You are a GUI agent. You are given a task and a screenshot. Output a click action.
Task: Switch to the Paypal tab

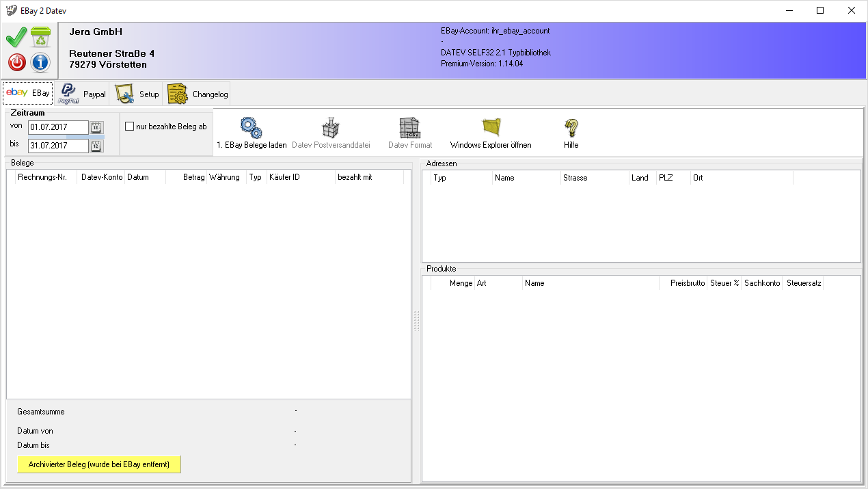click(x=82, y=94)
